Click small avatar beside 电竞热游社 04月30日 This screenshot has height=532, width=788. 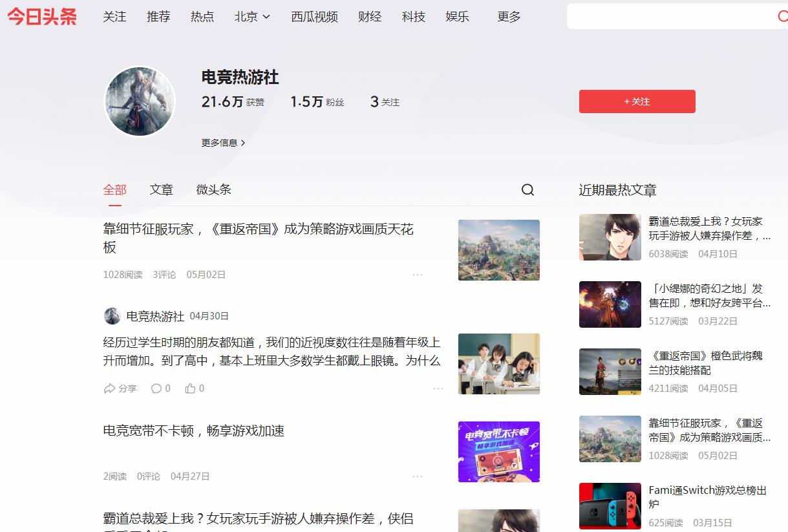point(112,316)
